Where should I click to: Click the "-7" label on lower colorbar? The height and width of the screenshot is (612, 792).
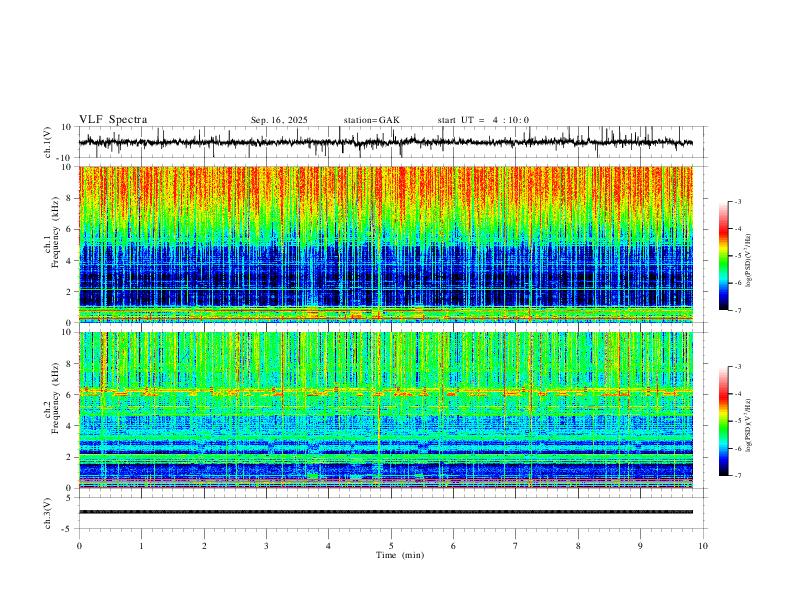point(737,476)
